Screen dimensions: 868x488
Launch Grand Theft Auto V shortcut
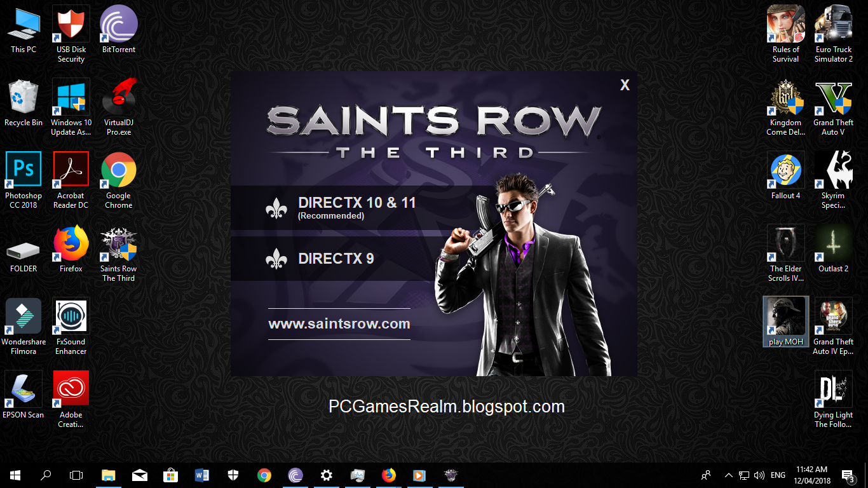834,107
